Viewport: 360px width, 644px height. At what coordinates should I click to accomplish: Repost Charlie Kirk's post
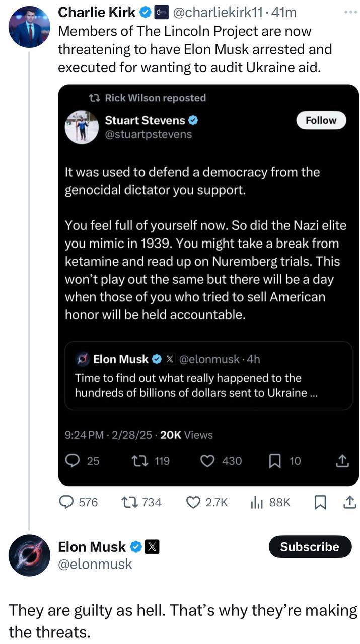pos(130,502)
